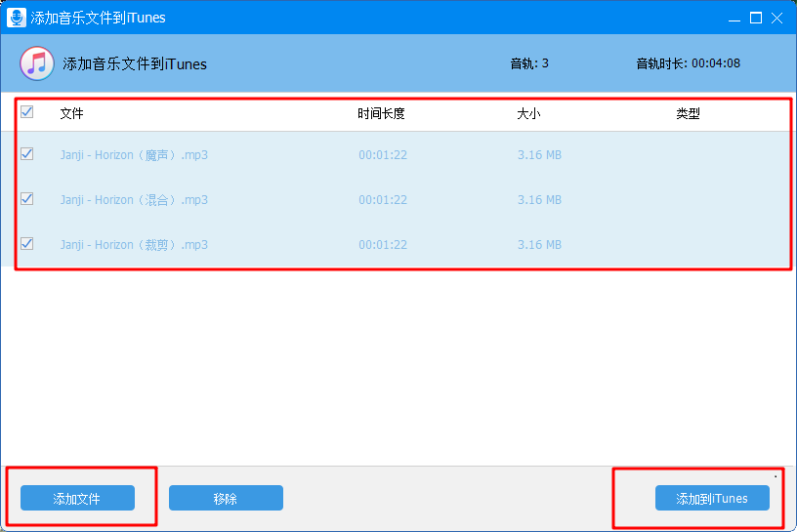Uncheck Janji - Horizon（魔声）.mp3 checkbox
The width and height of the screenshot is (797, 532).
[x=27, y=154]
